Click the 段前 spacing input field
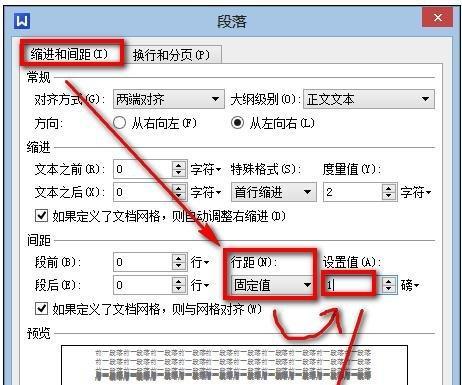 tap(143, 262)
